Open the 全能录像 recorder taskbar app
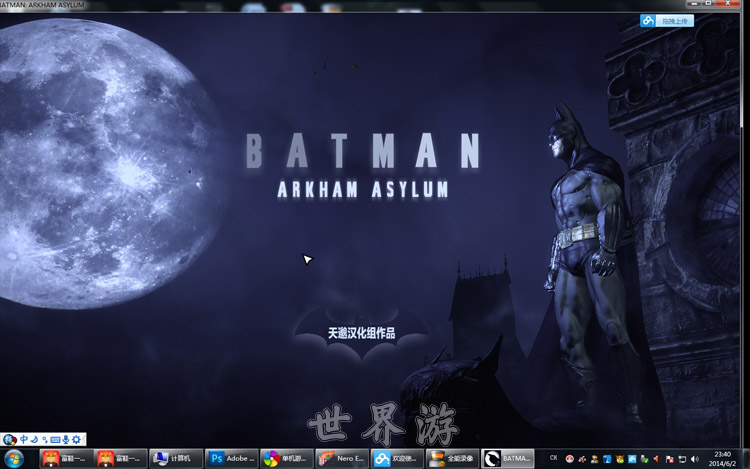 tap(452, 458)
